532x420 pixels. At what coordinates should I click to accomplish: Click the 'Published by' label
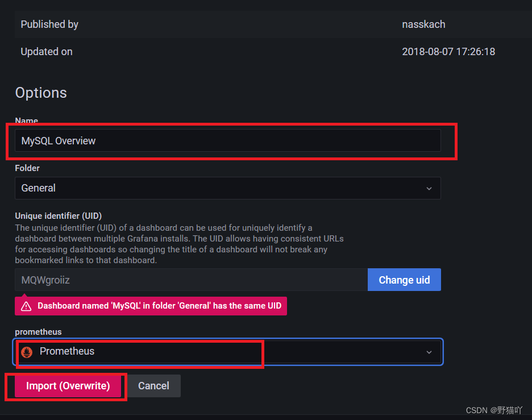[49, 24]
